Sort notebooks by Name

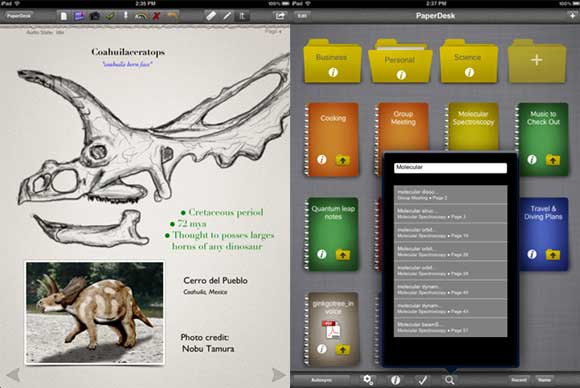click(x=544, y=380)
